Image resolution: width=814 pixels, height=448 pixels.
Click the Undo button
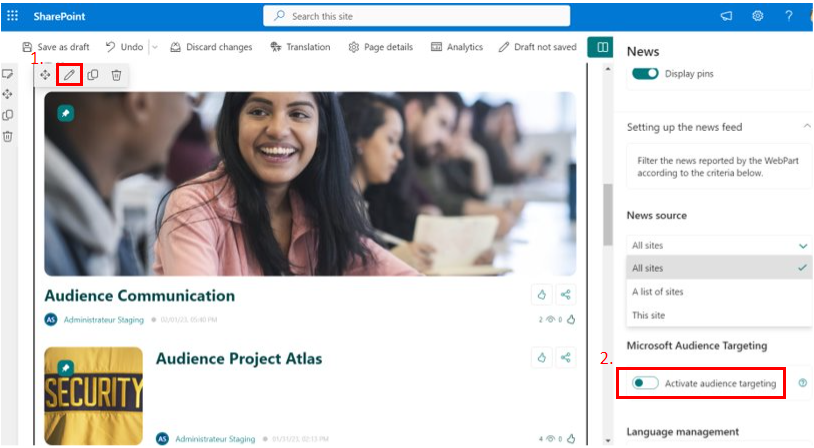tap(125, 47)
